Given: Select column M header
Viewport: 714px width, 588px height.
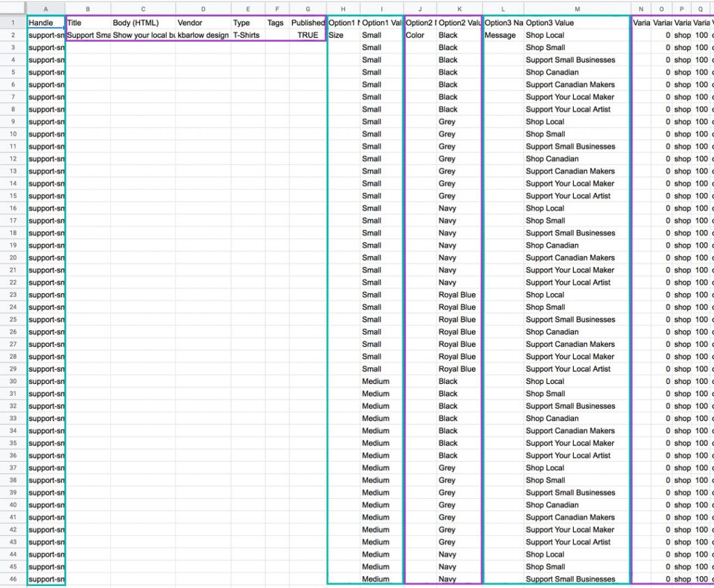Looking at the screenshot, I should pos(576,8).
